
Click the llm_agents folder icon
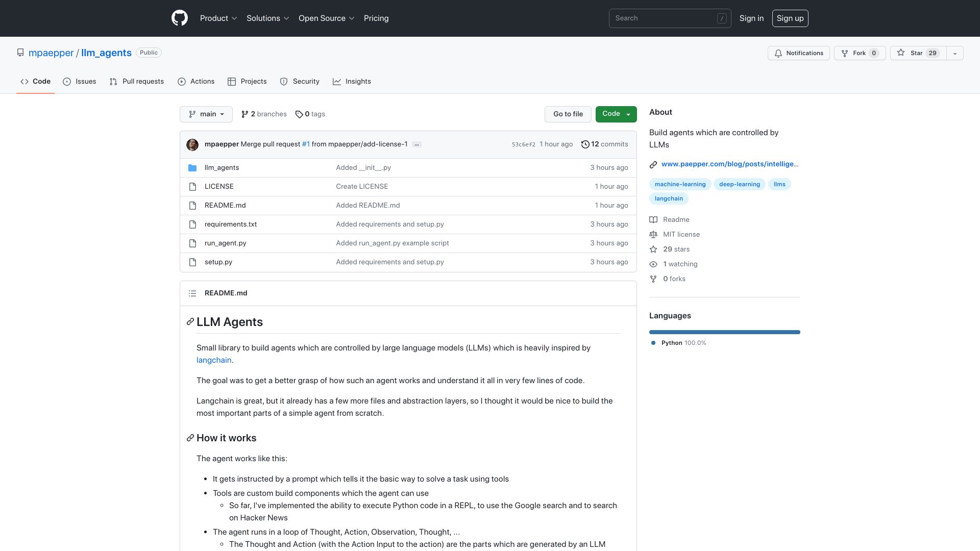(x=192, y=168)
